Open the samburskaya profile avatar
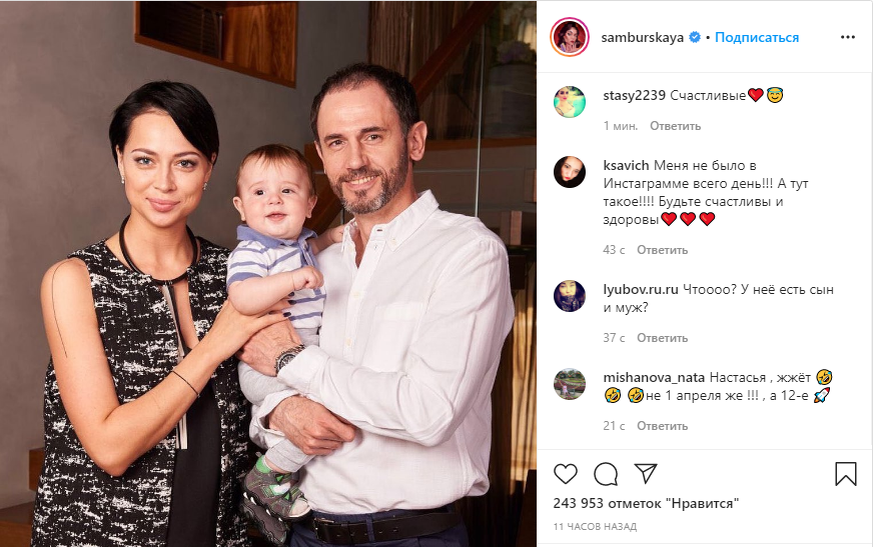This screenshot has height=547, width=873. [569, 37]
